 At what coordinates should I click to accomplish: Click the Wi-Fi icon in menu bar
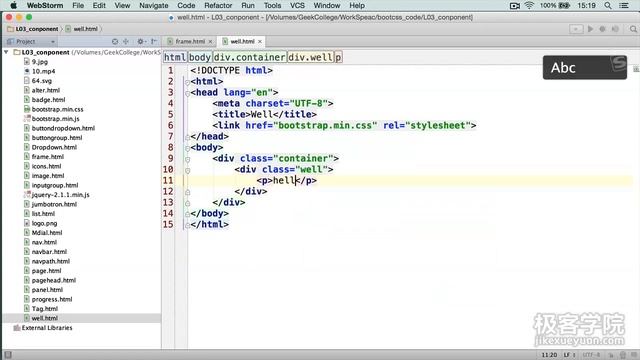[x=529, y=5]
